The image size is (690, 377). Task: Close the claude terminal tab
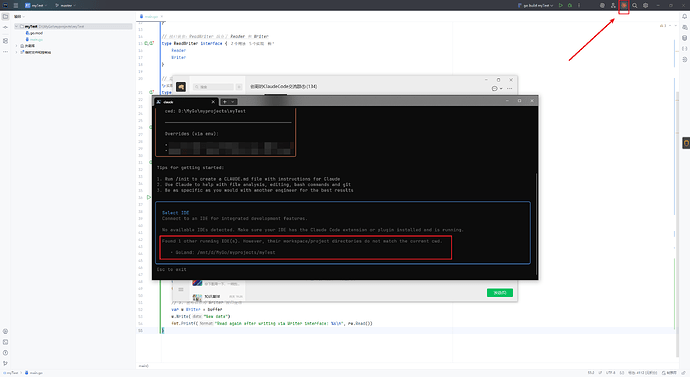pyautogui.click(x=213, y=102)
